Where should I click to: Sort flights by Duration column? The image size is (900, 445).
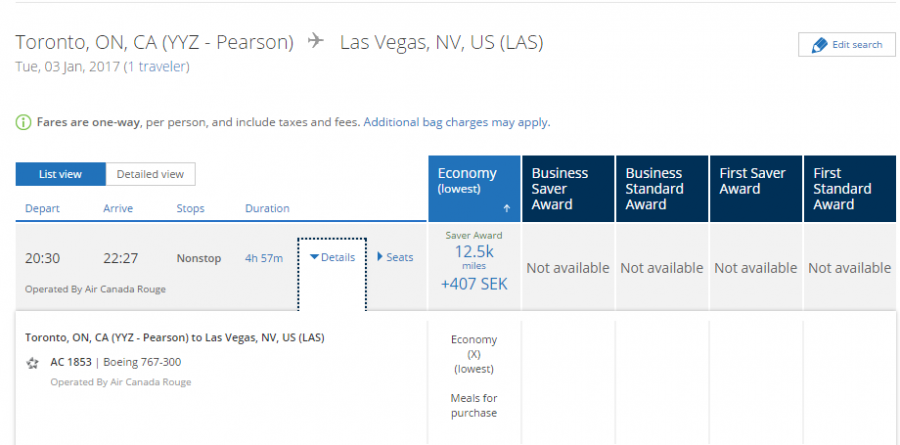[267, 208]
